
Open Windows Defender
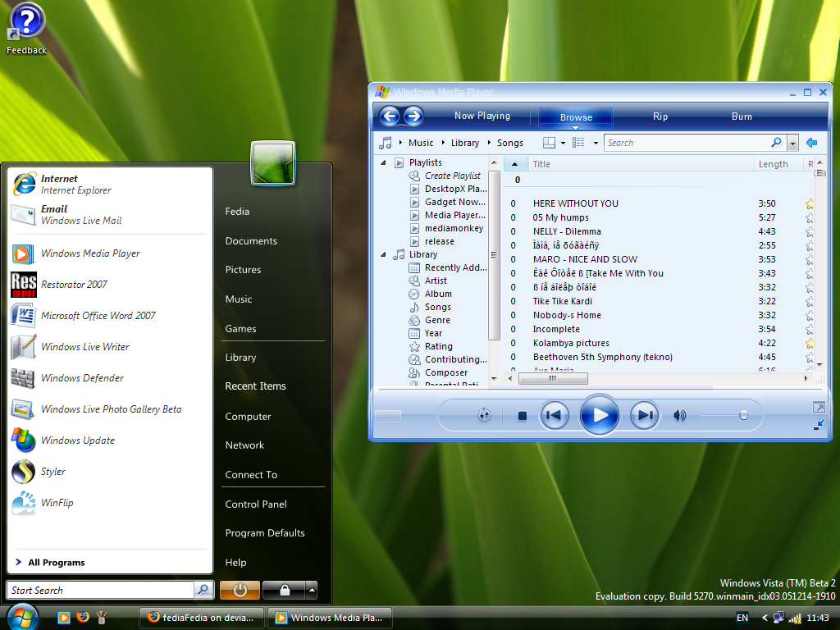tap(110, 378)
